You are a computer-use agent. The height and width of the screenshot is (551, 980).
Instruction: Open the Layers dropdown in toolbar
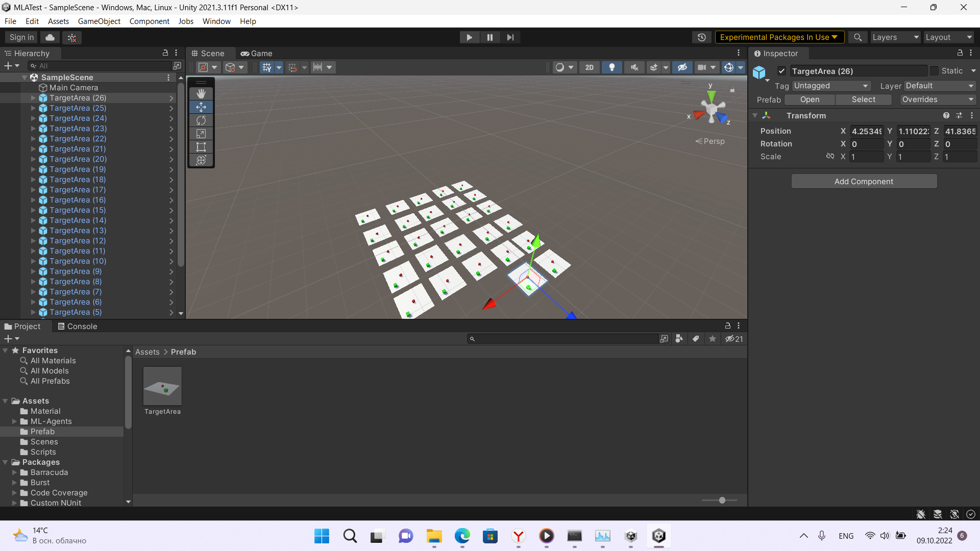coord(895,37)
